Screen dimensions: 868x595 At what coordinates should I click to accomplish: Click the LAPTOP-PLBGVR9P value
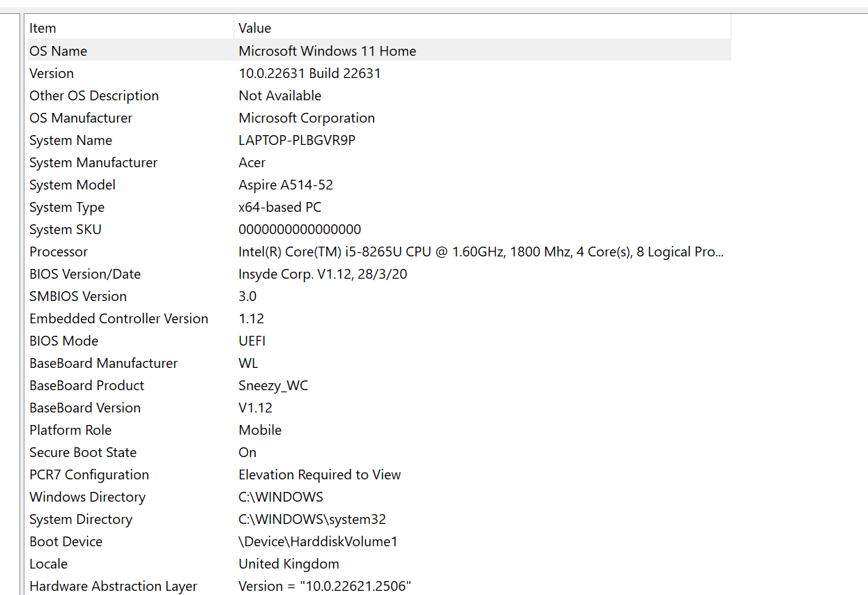[x=297, y=140]
